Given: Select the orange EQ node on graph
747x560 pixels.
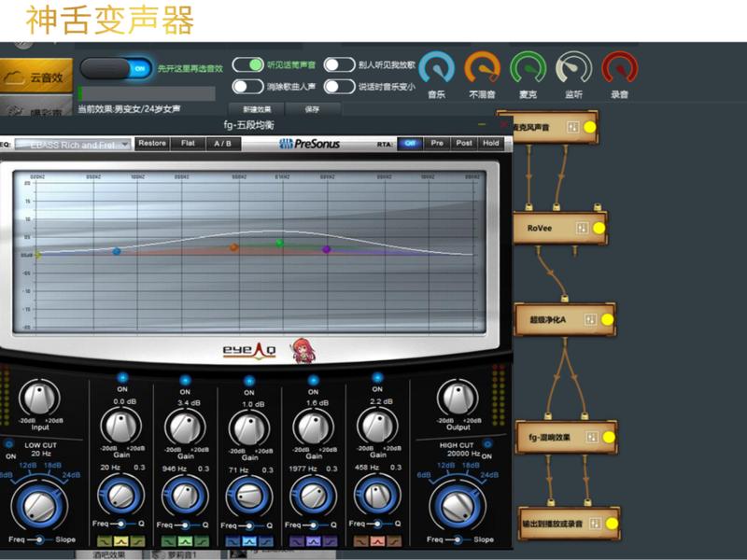Looking at the screenshot, I should coord(234,247).
